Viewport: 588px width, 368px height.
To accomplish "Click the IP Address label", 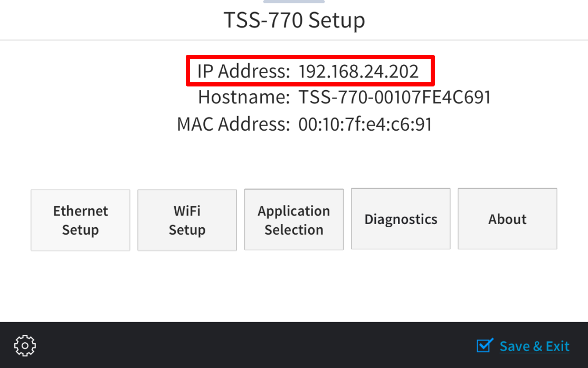I will point(244,71).
